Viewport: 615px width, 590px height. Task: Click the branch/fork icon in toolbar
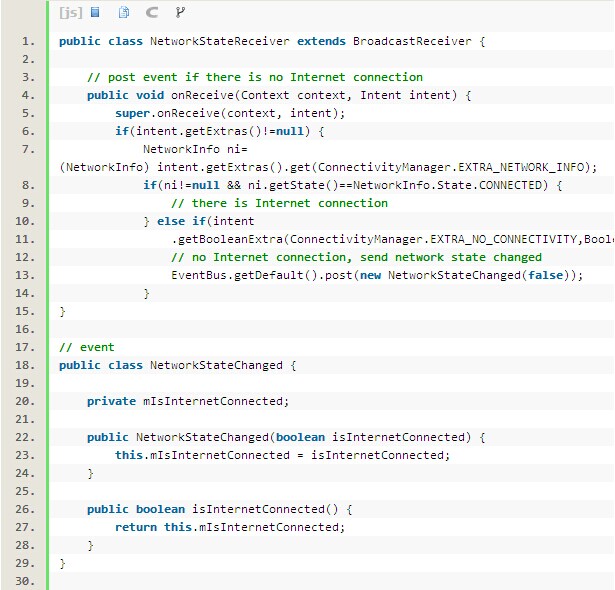(x=180, y=13)
